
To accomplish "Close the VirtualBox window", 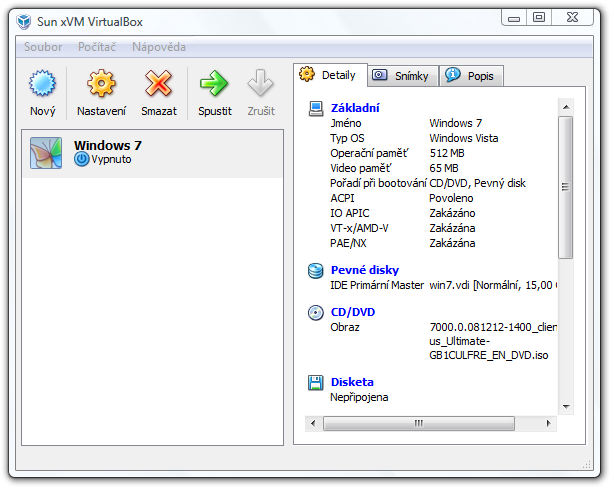I will (x=572, y=18).
